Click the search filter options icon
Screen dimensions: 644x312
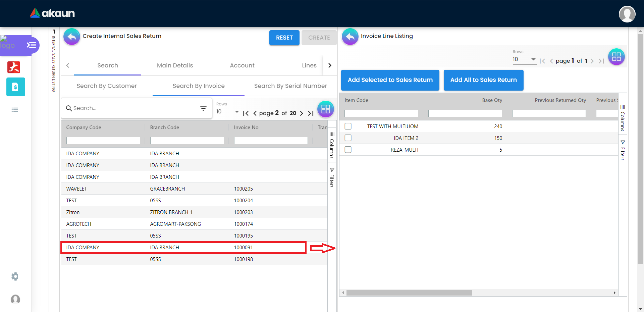203,108
